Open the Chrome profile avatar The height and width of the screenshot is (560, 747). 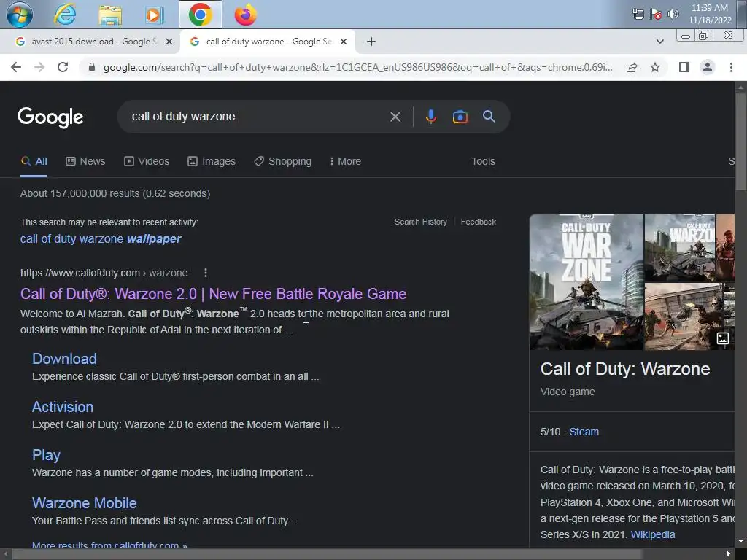pyautogui.click(x=708, y=67)
